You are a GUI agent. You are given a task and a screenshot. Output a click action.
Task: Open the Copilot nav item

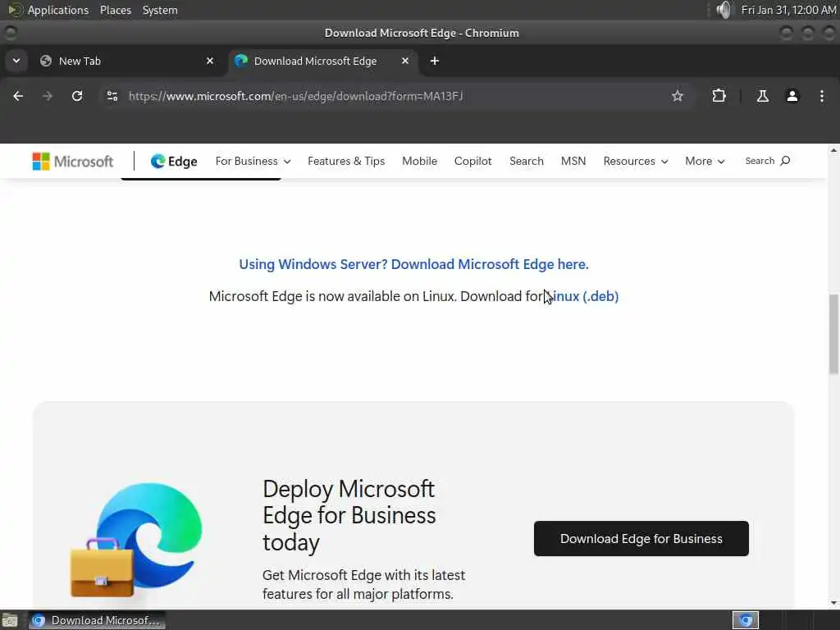(x=472, y=162)
